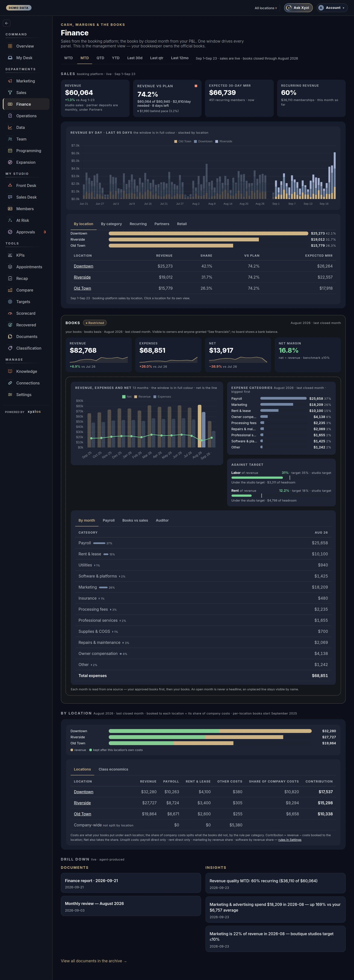Click the KPIs icon
354x980 pixels.
point(10,255)
